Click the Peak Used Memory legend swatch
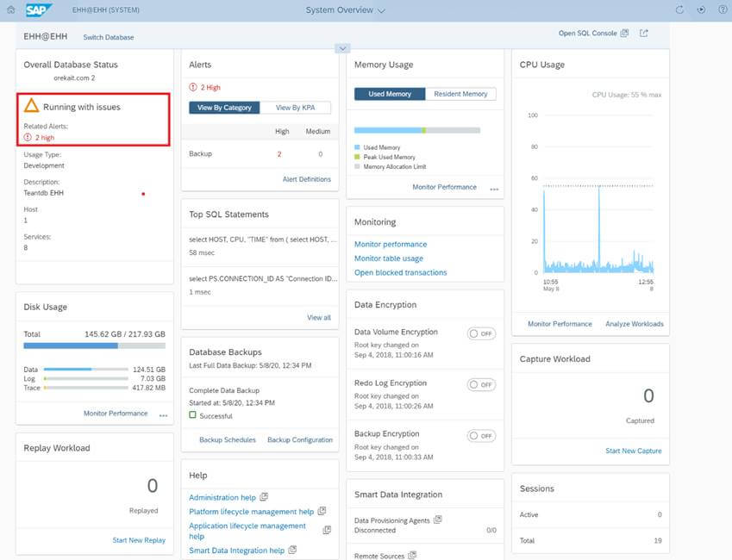Screen dimensions: 732x560 click(357, 157)
